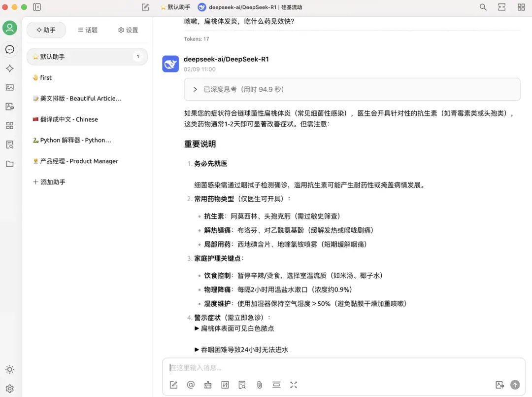The image size is (532, 397).
Task: Click the clear context broom icon
Action: (207, 385)
